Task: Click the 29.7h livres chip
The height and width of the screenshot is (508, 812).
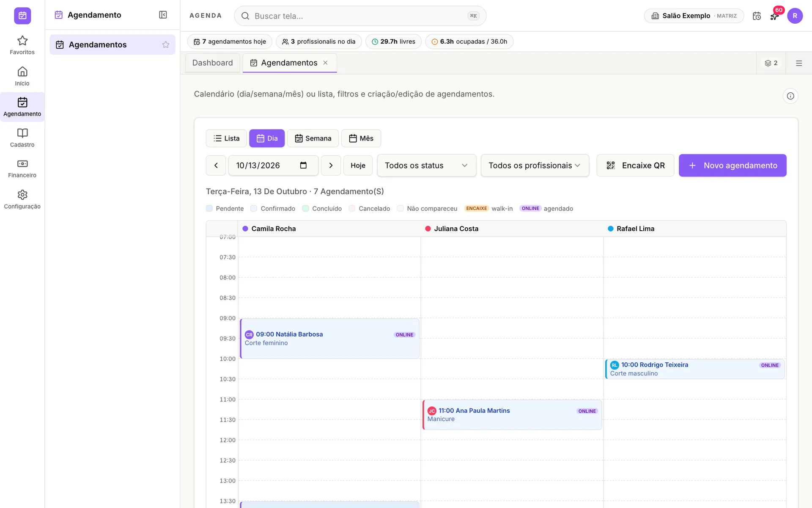Action: click(x=393, y=41)
